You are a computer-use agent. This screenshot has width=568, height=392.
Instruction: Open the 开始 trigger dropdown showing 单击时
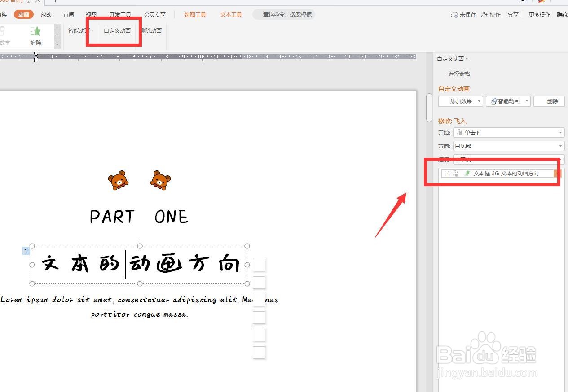coord(509,133)
